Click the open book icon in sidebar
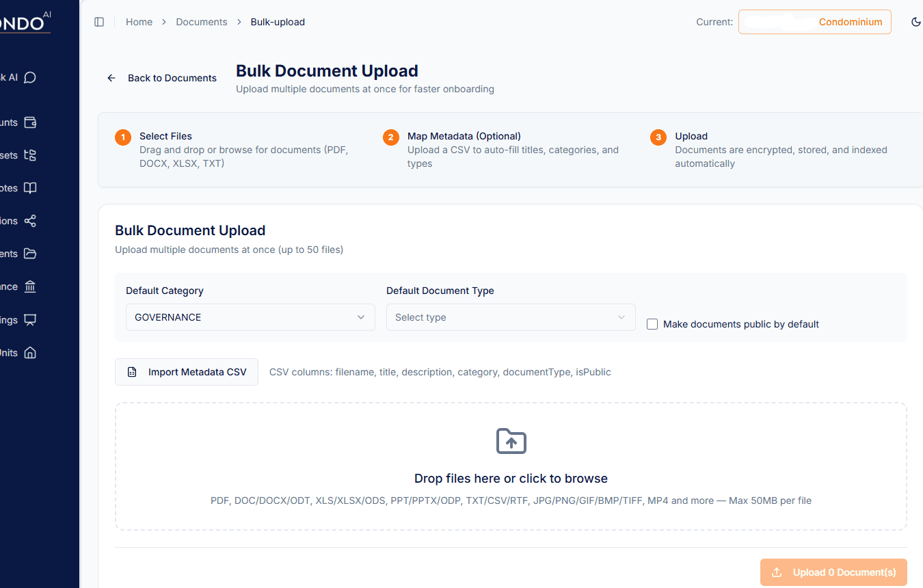Screen dimensions: 923x588 (x=29, y=188)
